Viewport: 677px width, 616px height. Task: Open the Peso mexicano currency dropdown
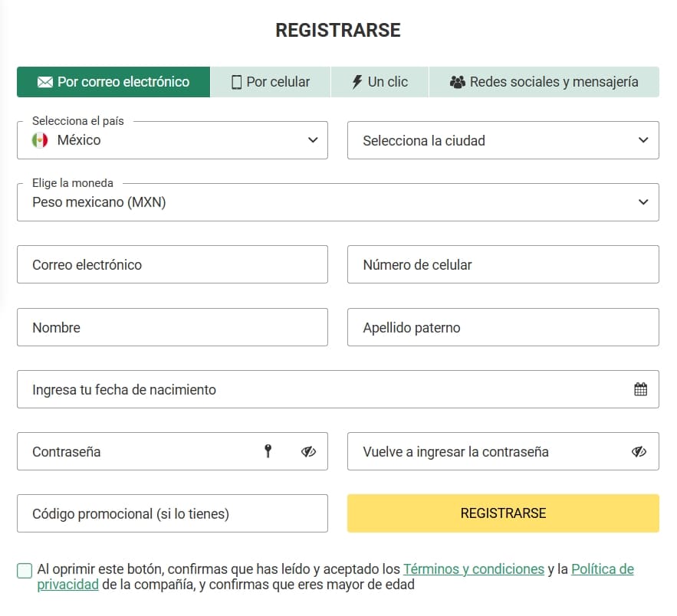click(337, 202)
